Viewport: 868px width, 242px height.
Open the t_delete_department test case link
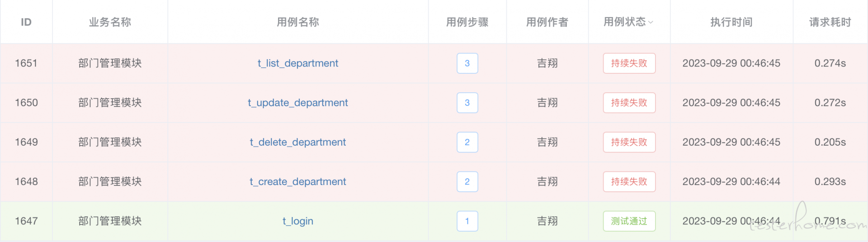coord(298,142)
